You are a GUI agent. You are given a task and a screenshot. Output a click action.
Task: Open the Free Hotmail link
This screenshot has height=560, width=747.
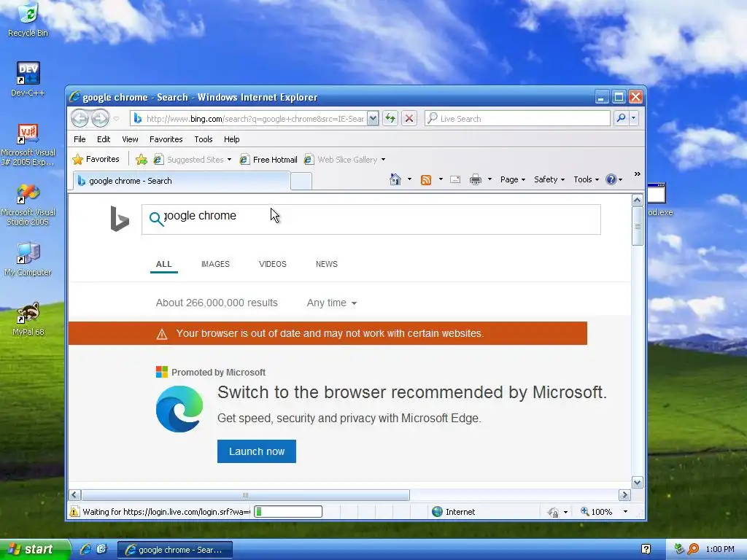coord(268,160)
